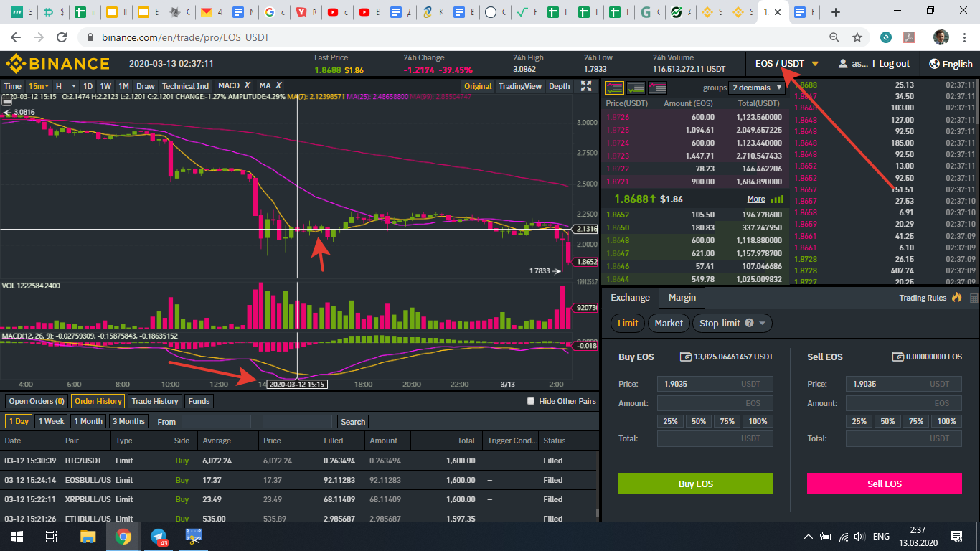Remove the MA indicator with its X

(278, 85)
